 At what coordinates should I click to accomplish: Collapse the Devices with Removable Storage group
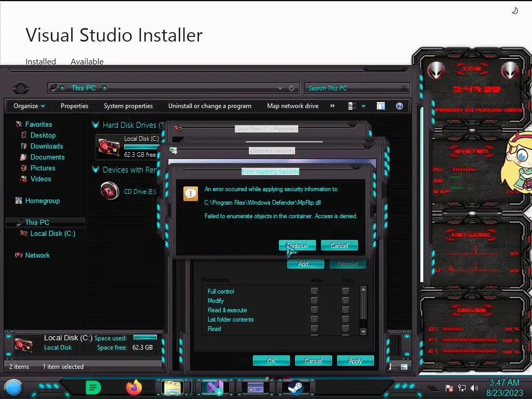coord(96,169)
